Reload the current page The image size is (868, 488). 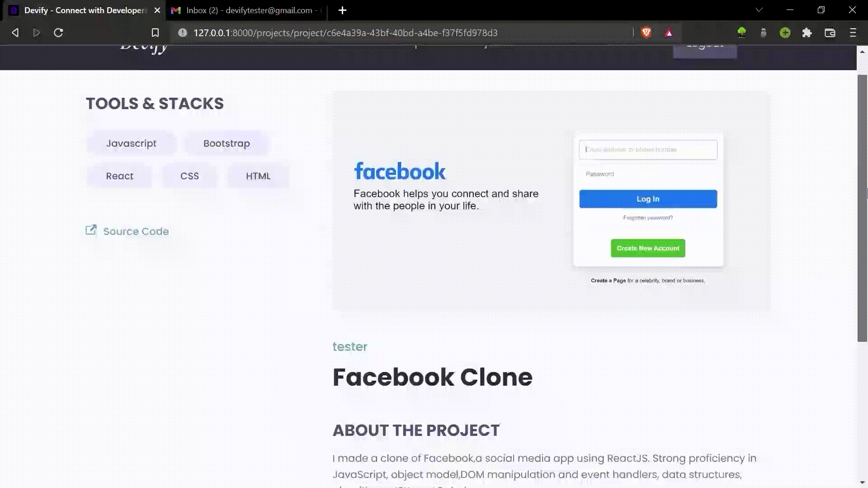click(58, 33)
